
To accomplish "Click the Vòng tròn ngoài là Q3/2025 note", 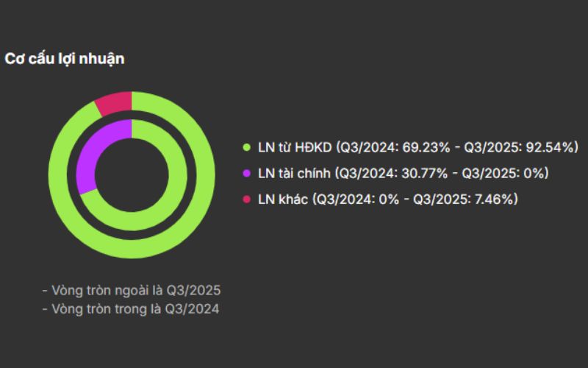I will coord(132,289).
